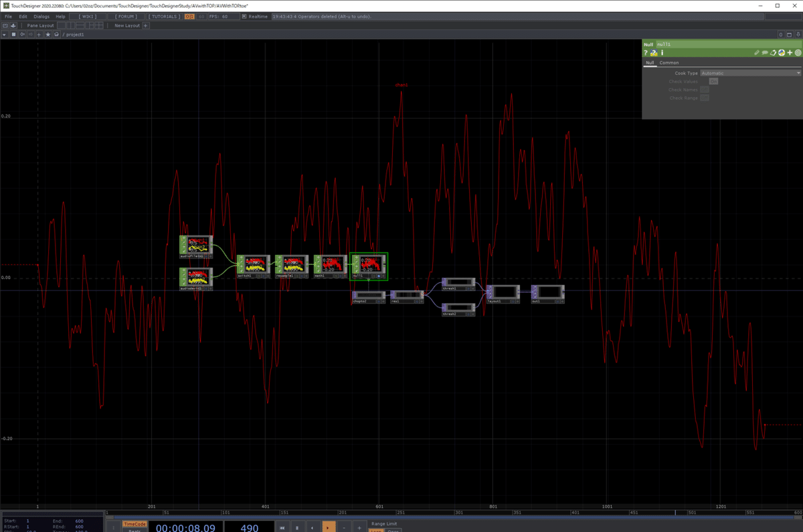The image size is (803, 532).
Task: Switch to the Common parameter tab
Action: pyautogui.click(x=669, y=63)
